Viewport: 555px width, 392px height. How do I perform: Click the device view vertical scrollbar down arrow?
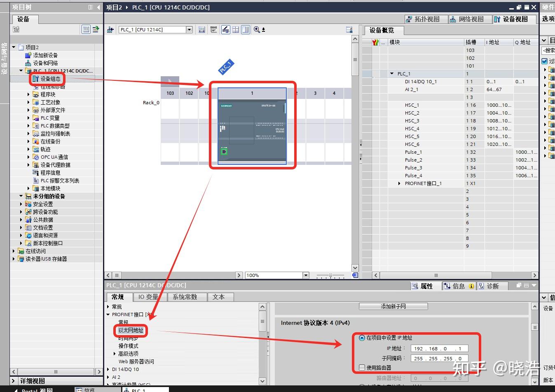coord(355,268)
